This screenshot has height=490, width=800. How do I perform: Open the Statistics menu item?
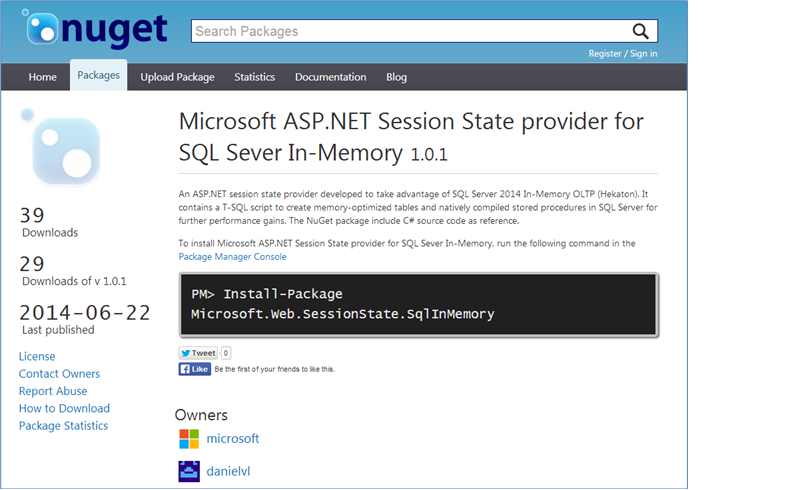[255, 77]
